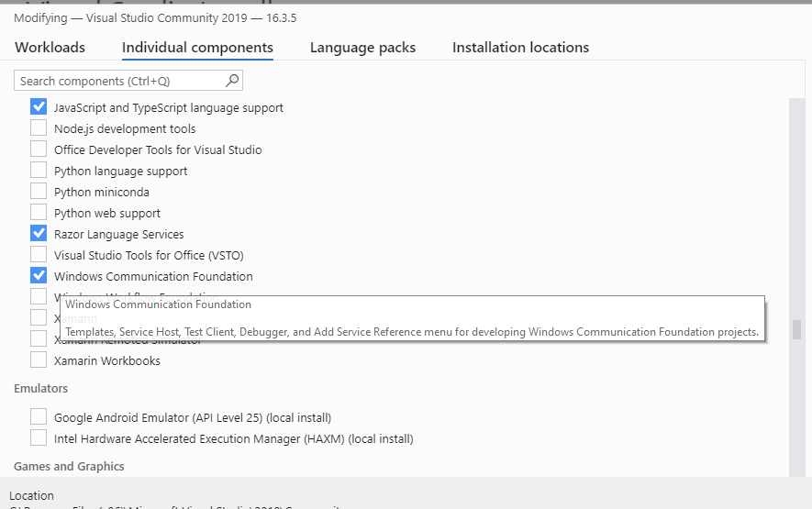Click the search magnifier icon
This screenshot has width=812, height=509.
pos(232,81)
